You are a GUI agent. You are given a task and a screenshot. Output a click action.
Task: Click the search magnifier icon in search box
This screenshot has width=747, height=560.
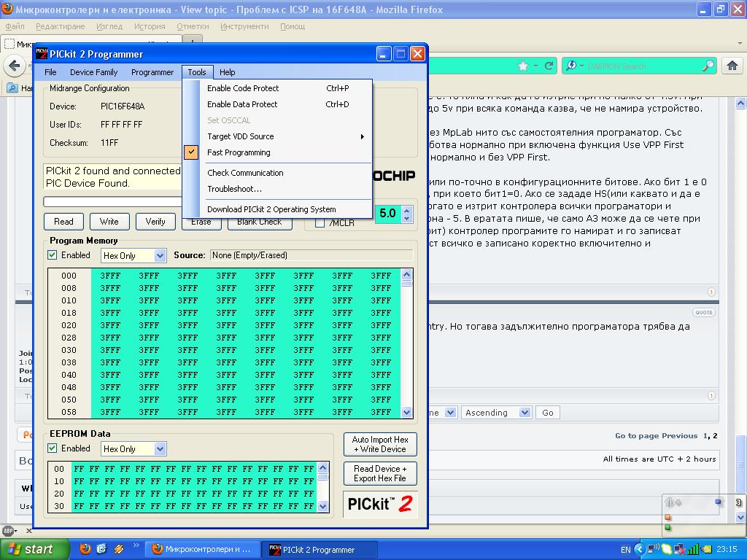point(708,66)
